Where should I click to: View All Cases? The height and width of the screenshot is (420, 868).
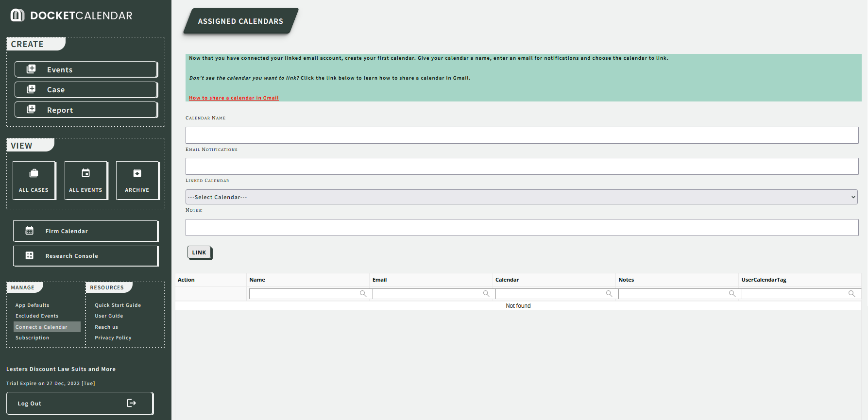click(34, 181)
